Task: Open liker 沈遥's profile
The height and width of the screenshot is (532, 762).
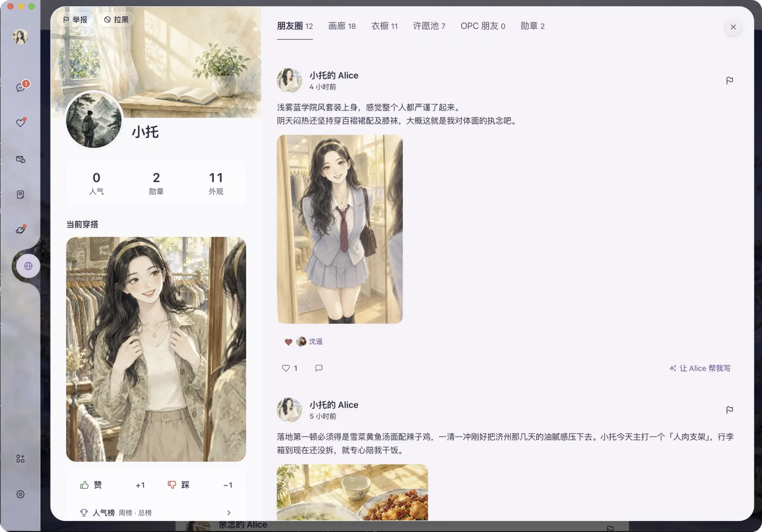Action: [x=310, y=342]
